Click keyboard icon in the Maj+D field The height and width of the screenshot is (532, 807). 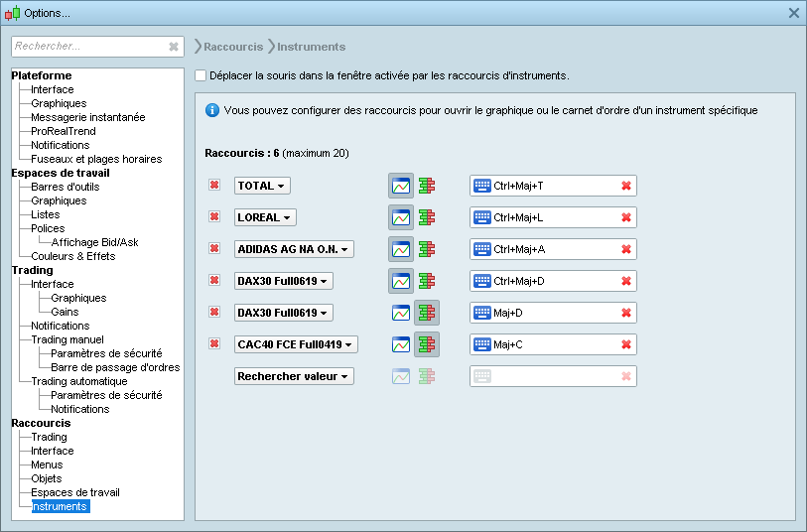click(482, 313)
